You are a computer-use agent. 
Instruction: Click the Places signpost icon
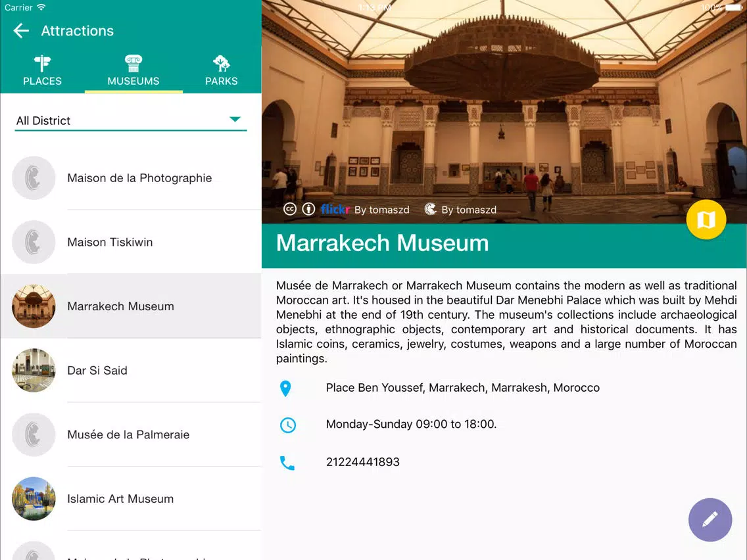click(42, 63)
